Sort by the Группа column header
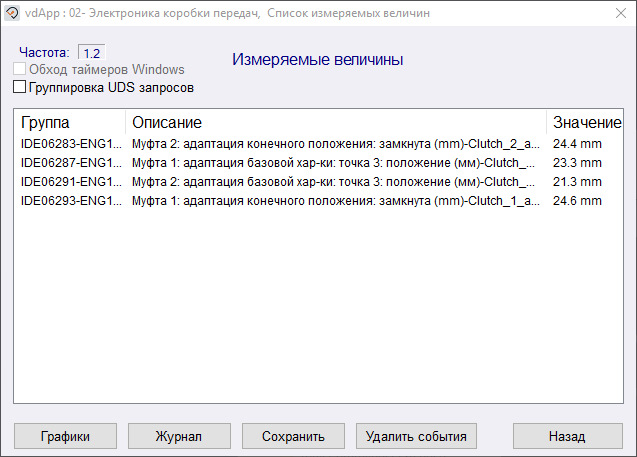This screenshot has height=457, width=637. (70, 123)
